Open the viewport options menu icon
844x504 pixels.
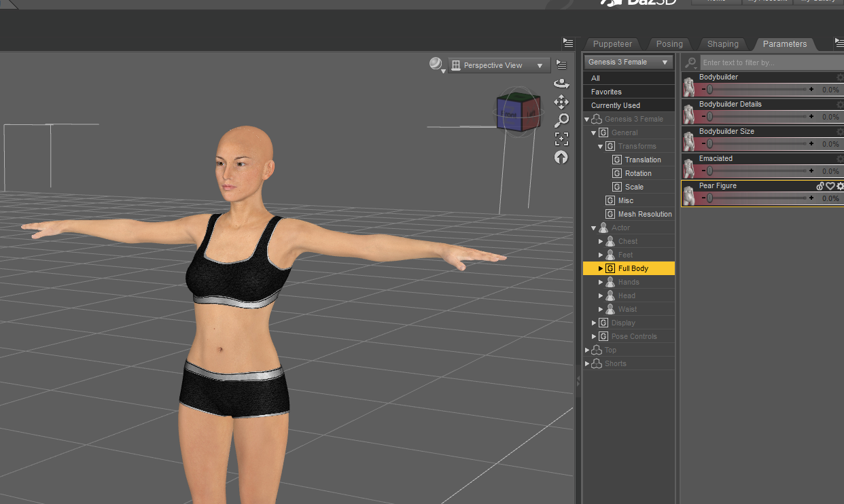tap(561, 65)
